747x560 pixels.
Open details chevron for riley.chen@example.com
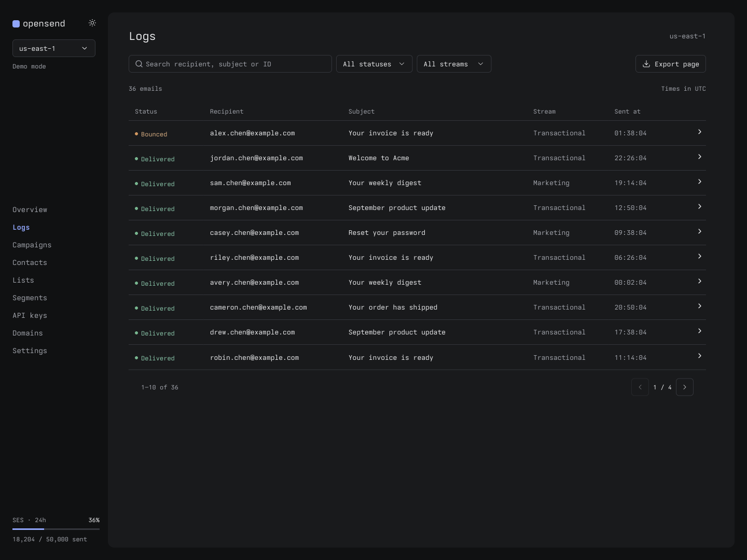(x=699, y=256)
